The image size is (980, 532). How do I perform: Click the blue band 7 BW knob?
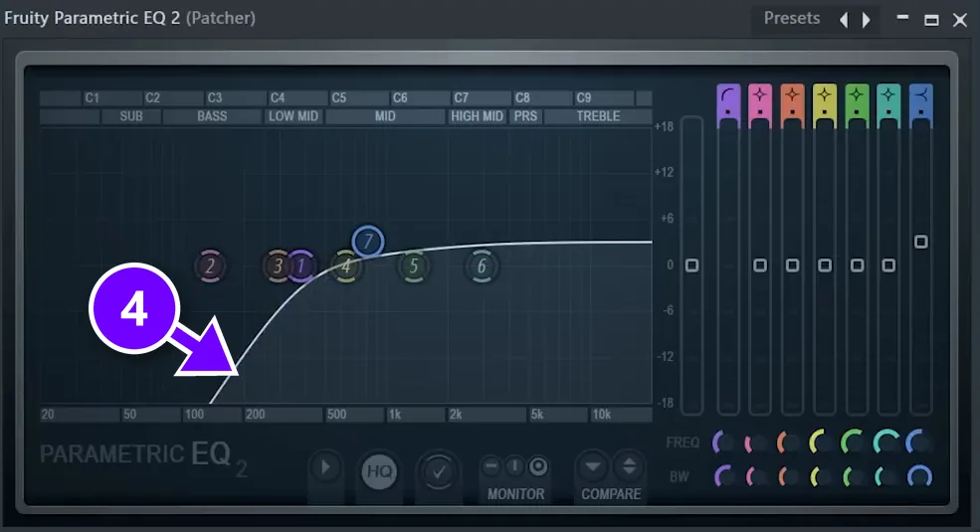[x=919, y=476]
